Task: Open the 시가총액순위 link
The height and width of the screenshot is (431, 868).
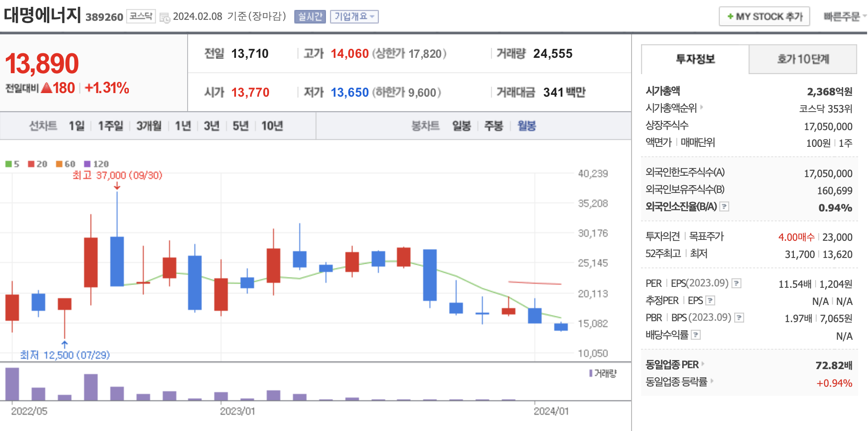Action: tap(671, 108)
